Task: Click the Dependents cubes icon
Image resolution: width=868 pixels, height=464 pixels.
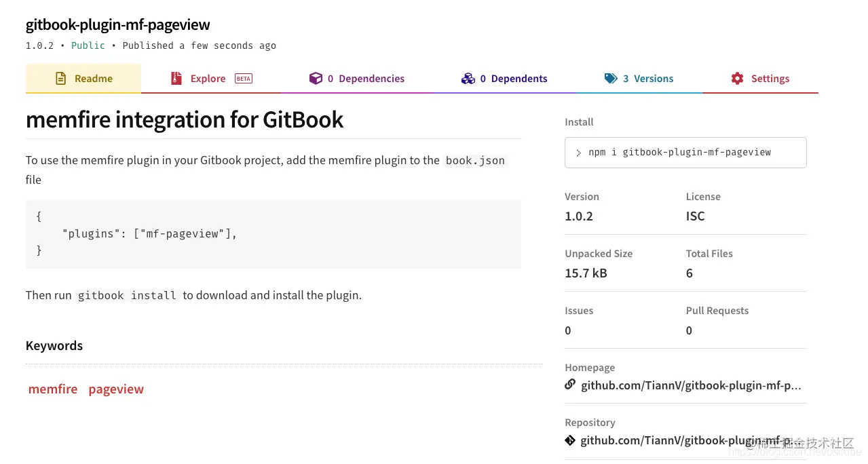Action: pos(468,79)
